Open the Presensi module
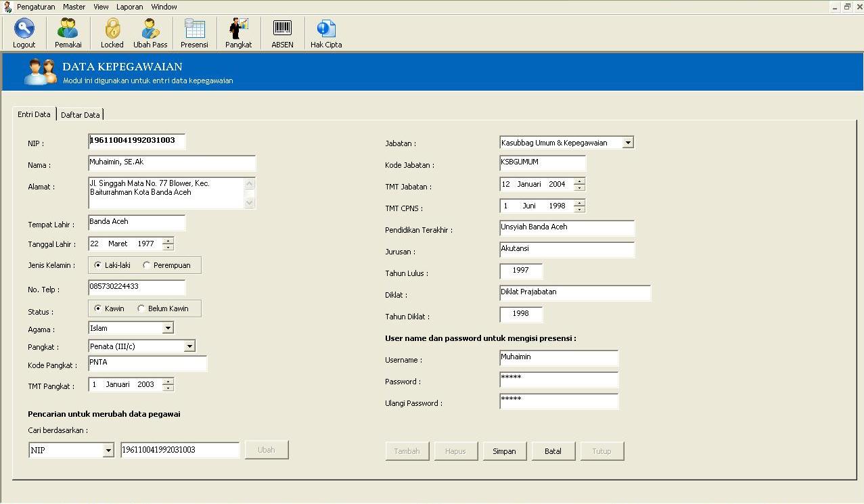The image size is (864, 504). click(194, 32)
